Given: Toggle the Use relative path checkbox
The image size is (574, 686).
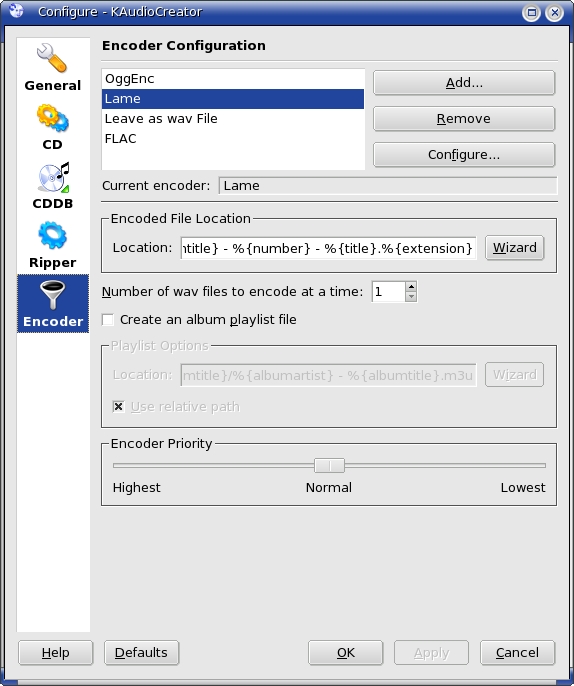Looking at the screenshot, I should coord(119,407).
